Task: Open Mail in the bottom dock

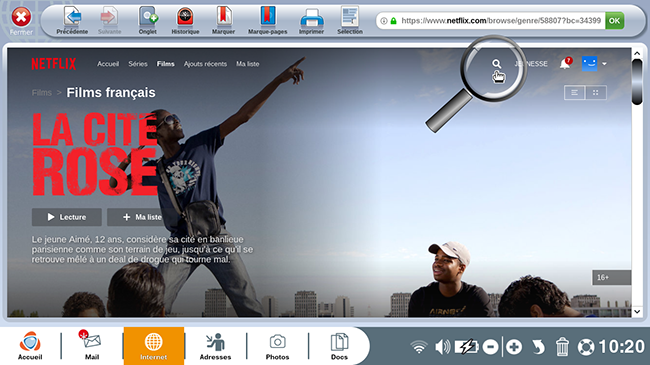Action: click(92, 346)
